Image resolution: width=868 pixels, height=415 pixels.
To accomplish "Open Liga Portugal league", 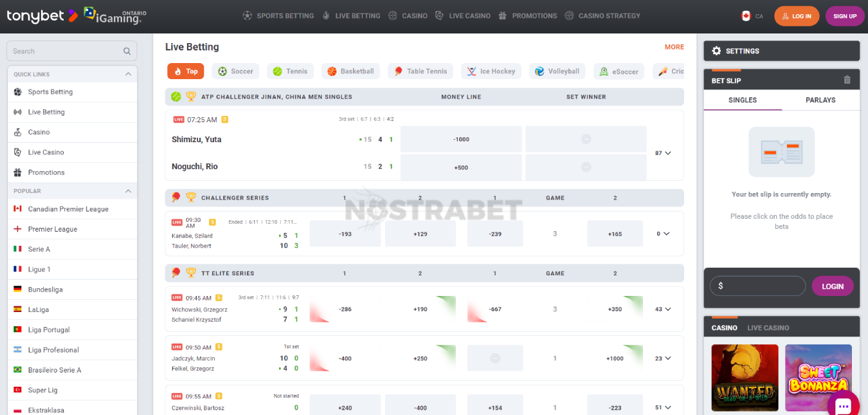I will point(72,330).
